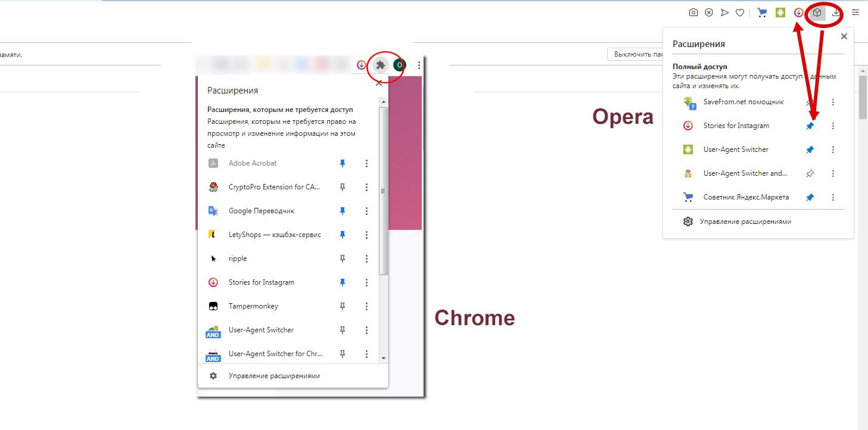Open three-dot menu for SaveFrom.net помощник
Screen dimensions: 868x430
833,102
